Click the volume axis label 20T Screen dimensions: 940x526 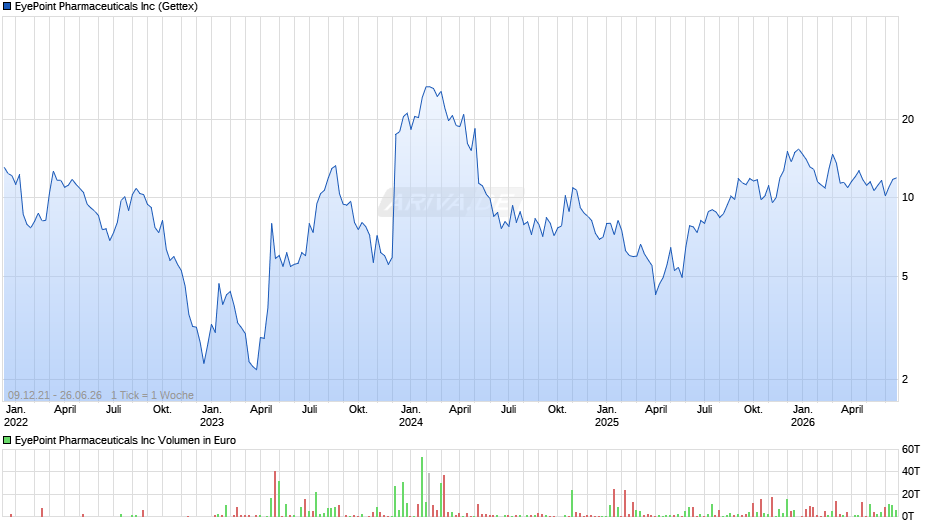[x=911, y=494]
